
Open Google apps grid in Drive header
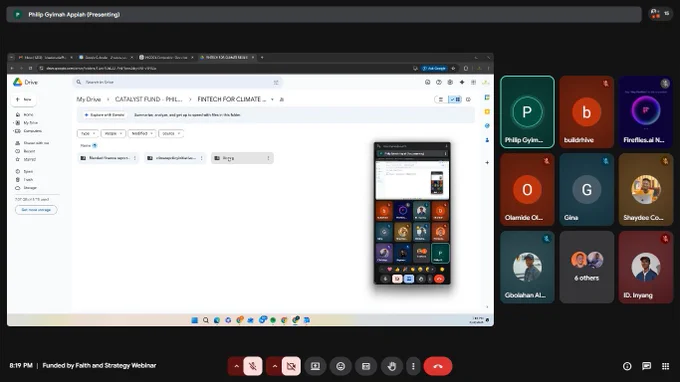point(474,82)
